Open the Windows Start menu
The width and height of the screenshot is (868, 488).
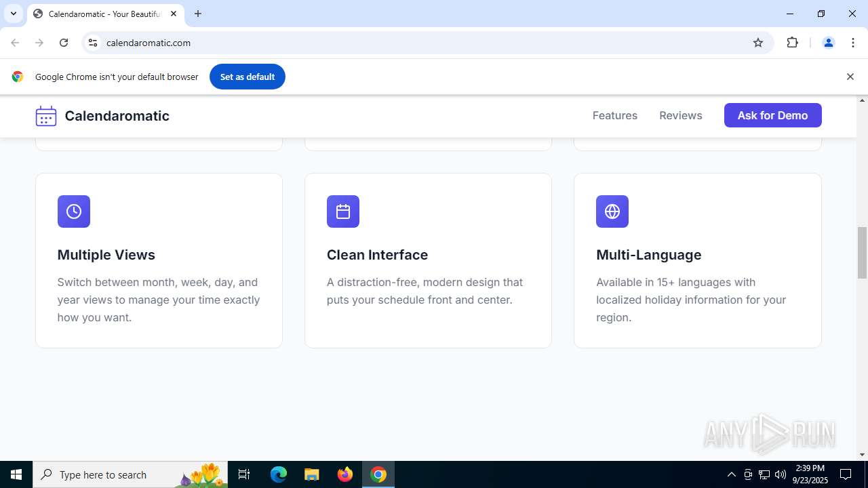[x=16, y=474]
